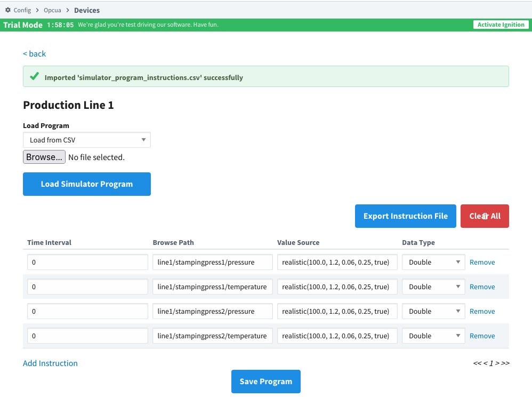Click the Add Instruction link
The width and height of the screenshot is (532, 397).
50,363
